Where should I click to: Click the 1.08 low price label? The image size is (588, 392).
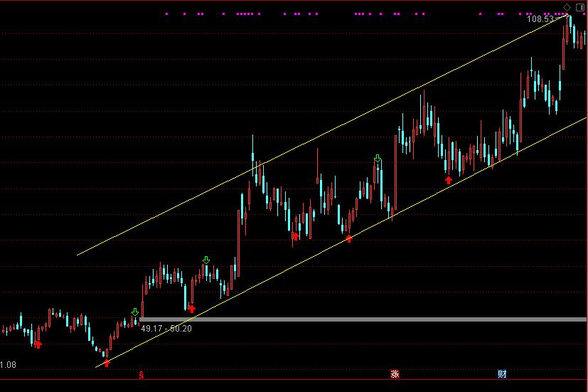(x=8, y=365)
